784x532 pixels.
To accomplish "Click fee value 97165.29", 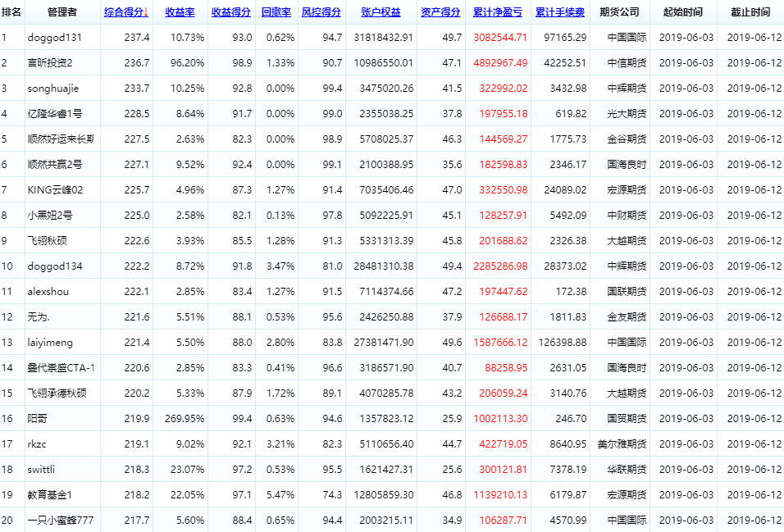I will (565, 38).
